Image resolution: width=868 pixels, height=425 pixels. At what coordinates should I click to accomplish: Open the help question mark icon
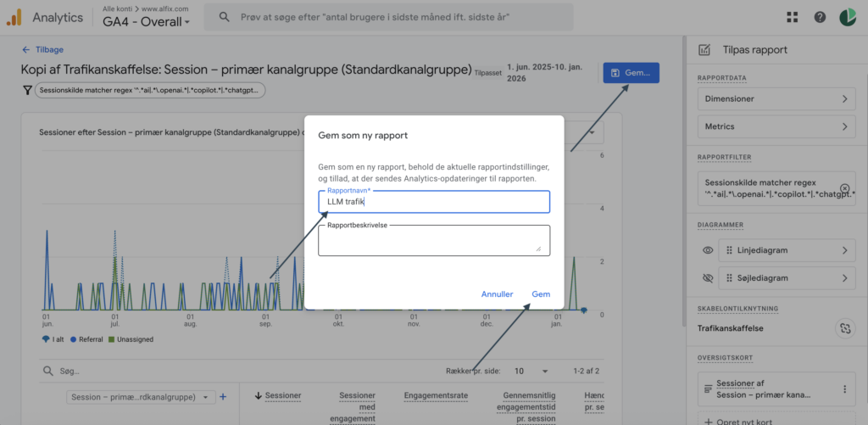click(x=819, y=17)
